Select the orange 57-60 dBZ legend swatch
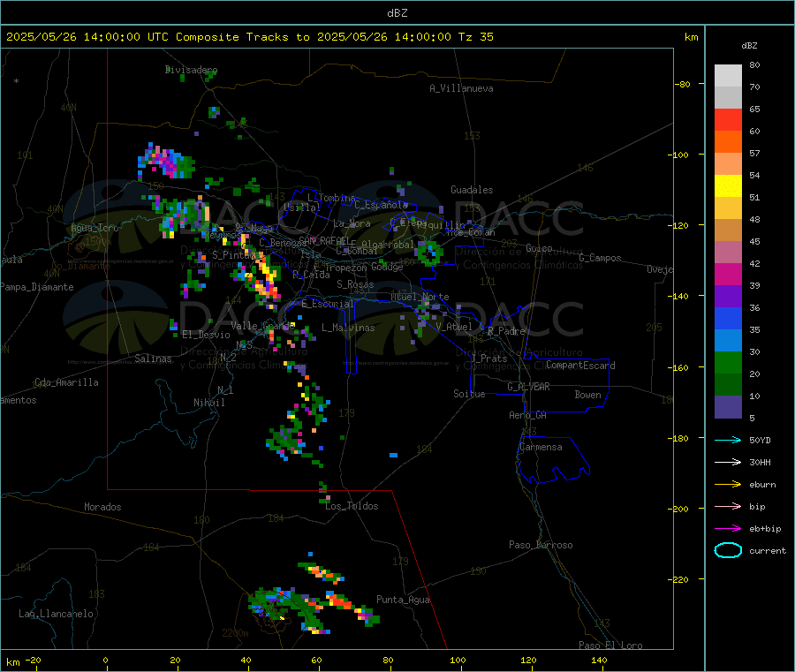The image size is (795, 672). (x=728, y=142)
